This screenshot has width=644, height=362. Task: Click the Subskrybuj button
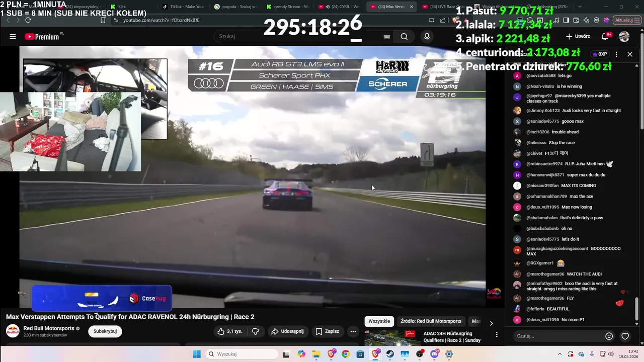[105, 331]
